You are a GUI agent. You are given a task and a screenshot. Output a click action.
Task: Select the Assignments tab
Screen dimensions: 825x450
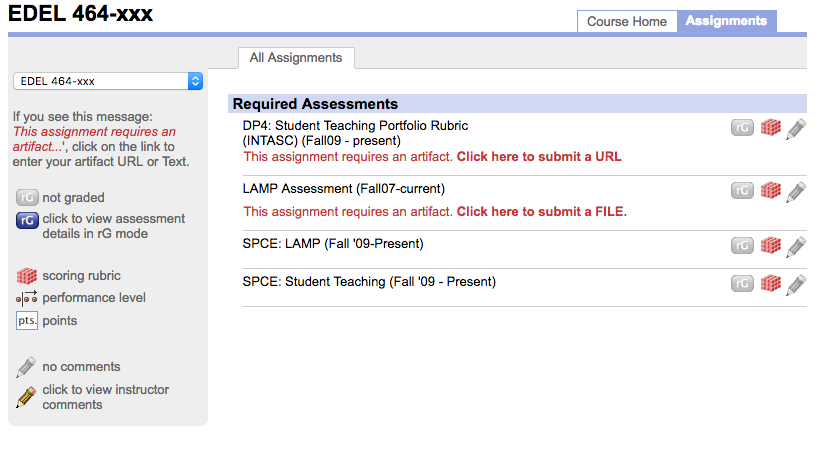pyautogui.click(x=726, y=21)
